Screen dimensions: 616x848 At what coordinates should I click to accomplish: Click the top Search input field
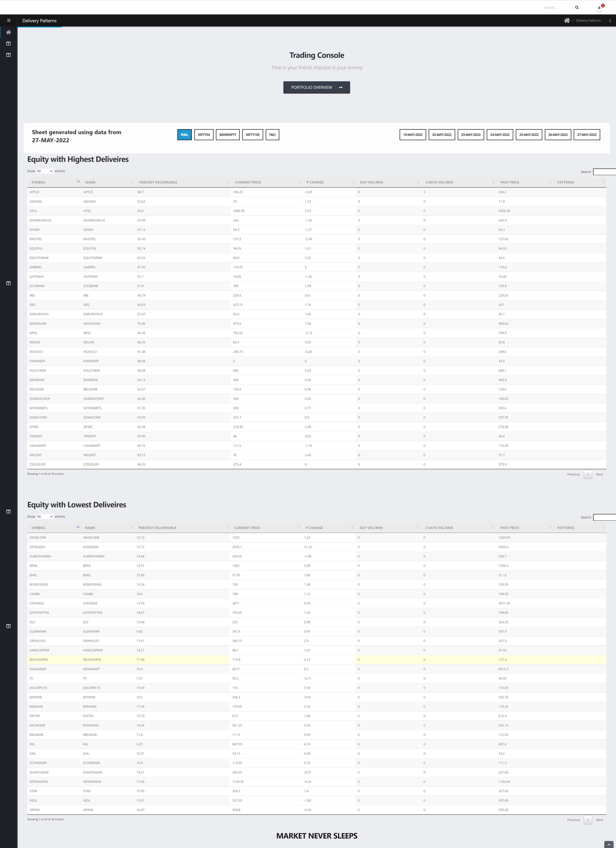(556, 8)
